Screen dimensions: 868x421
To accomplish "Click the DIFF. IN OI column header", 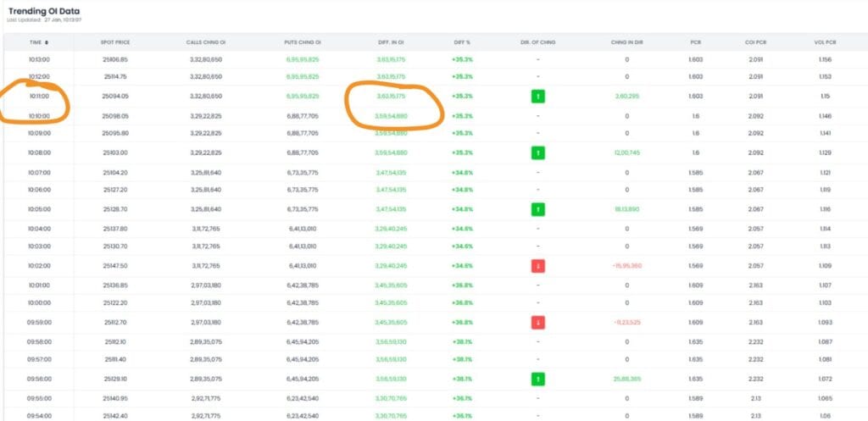I will pos(391,42).
